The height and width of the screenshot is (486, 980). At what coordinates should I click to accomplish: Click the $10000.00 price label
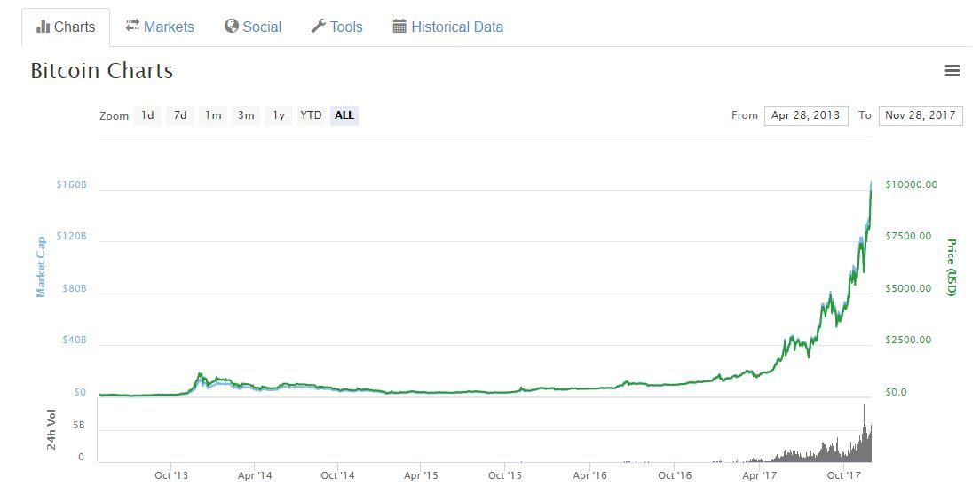click(912, 184)
